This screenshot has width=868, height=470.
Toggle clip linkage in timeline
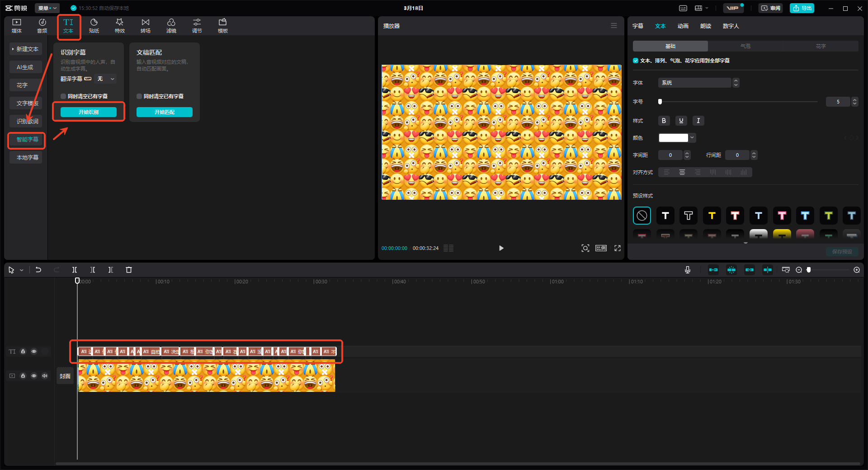tap(750, 270)
